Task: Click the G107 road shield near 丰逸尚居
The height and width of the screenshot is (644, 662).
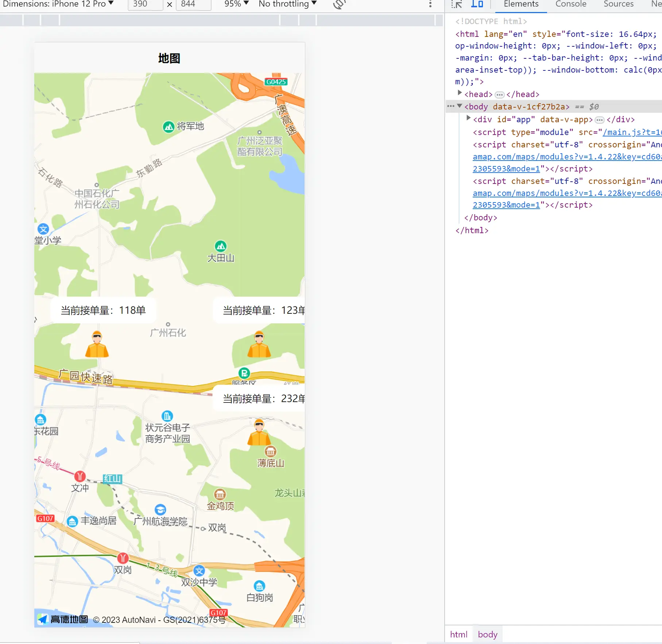Action: (x=45, y=518)
